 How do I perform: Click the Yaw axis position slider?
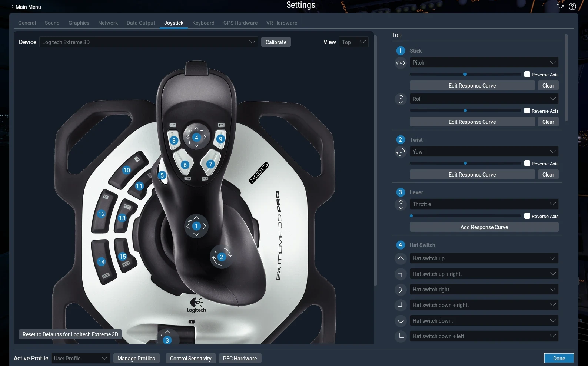465,163
